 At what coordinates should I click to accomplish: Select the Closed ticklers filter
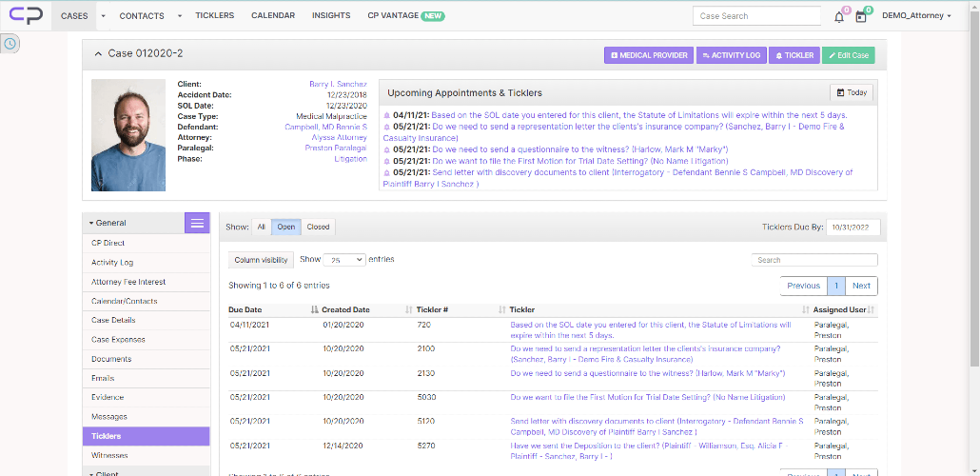(318, 228)
